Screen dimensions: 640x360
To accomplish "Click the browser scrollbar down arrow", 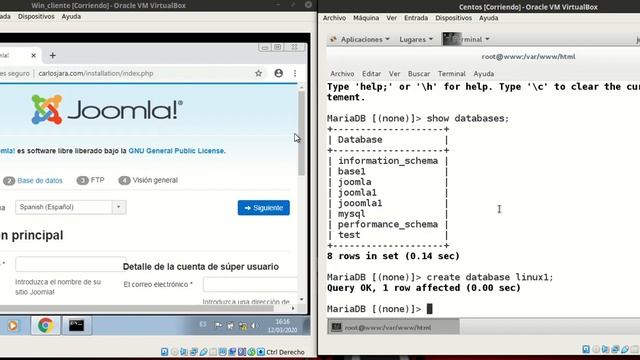I will (301, 300).
